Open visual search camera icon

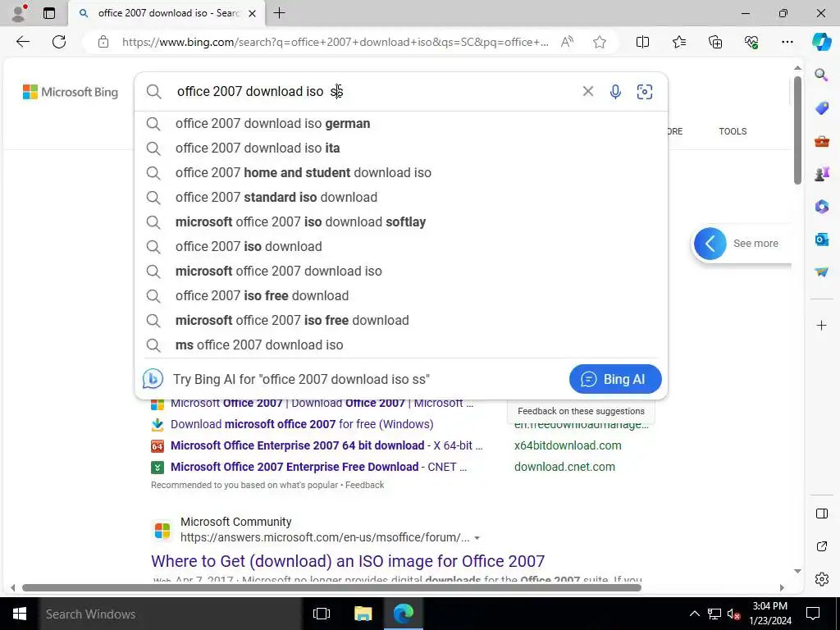tap(645, 92)
